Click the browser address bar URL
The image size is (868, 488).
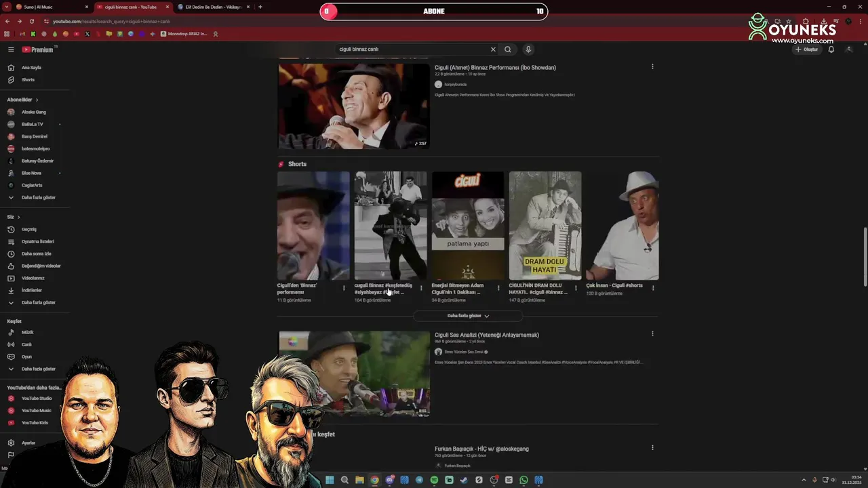coord(111,22)
